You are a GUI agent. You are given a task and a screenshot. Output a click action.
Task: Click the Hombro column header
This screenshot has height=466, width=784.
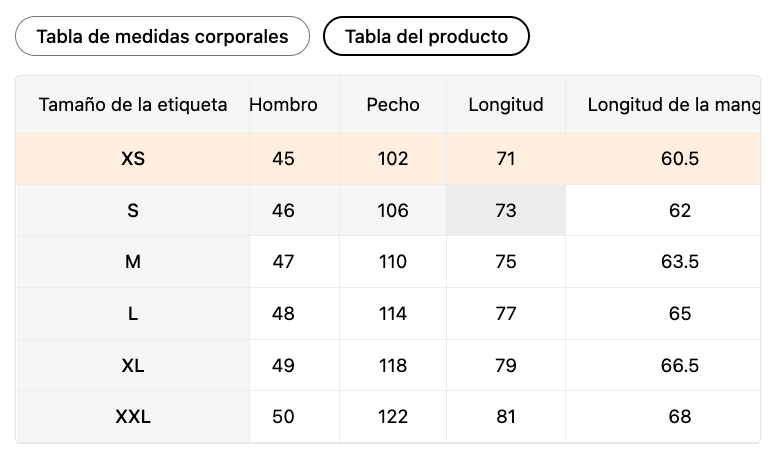tap(284, 104)
